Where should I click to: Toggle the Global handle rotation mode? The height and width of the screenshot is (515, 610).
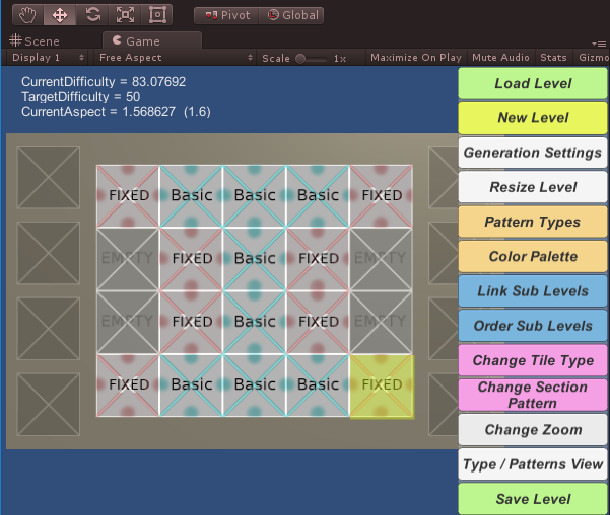click(x=292, y=15)
